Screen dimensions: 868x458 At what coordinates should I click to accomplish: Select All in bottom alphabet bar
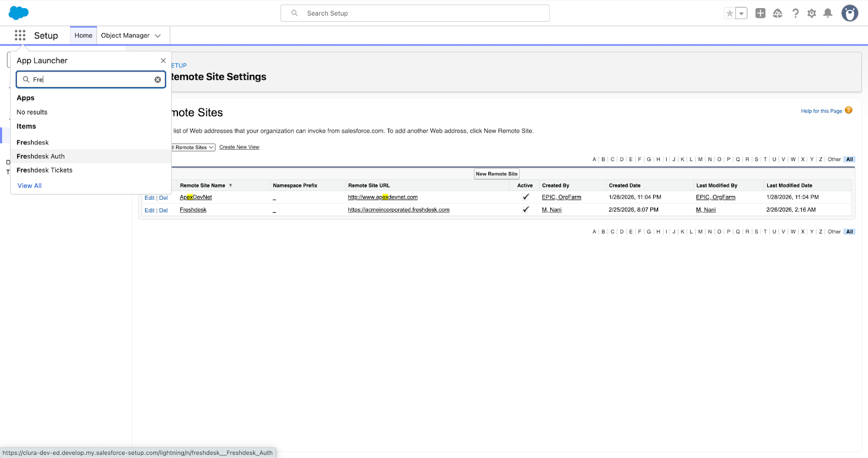pos(850,232)
